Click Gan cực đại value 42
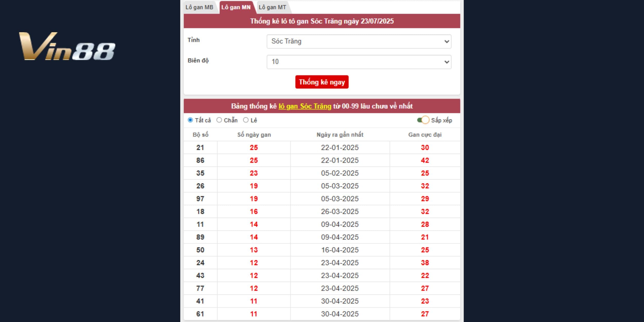 pyautogui.click(x=425, y=160)
